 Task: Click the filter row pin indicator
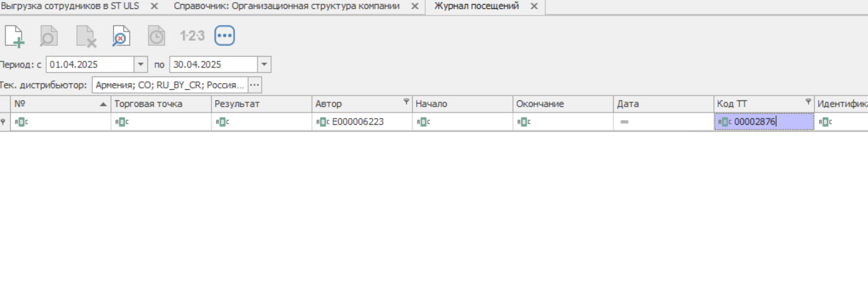pos(3,122)
